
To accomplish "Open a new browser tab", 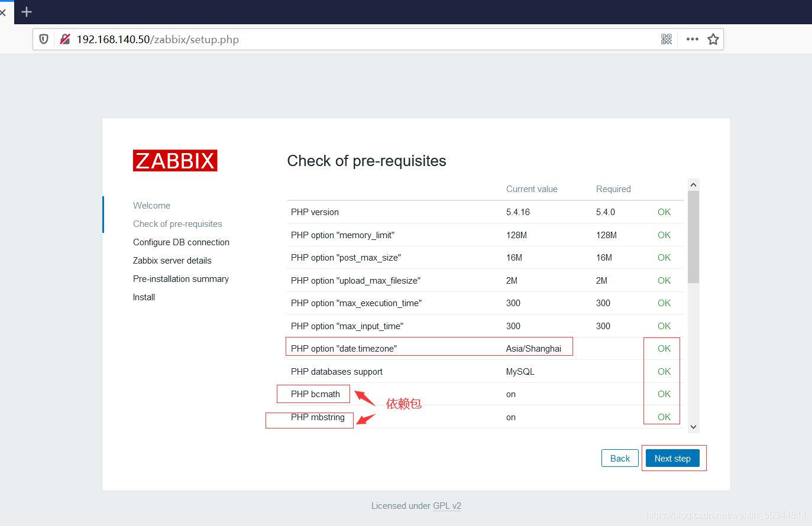I will 27,12.
